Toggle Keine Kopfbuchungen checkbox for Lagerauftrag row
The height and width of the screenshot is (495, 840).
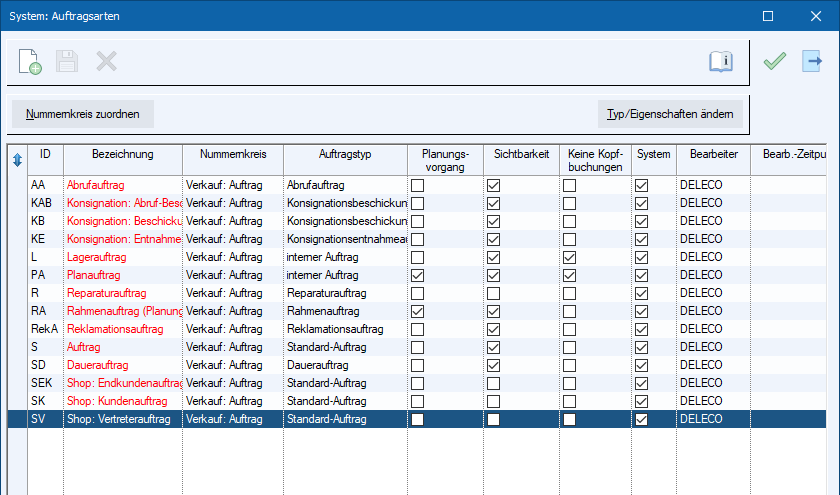click(x=569, y=257)
